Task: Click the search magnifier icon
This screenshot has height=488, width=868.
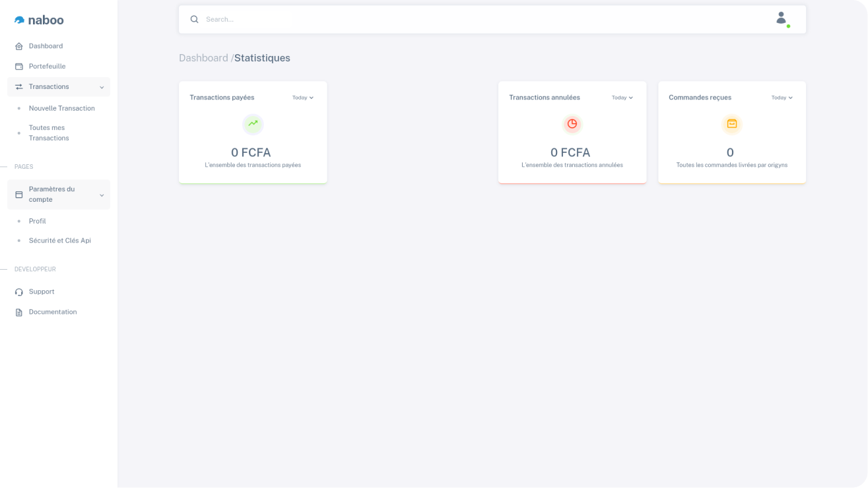Action: 194,19
